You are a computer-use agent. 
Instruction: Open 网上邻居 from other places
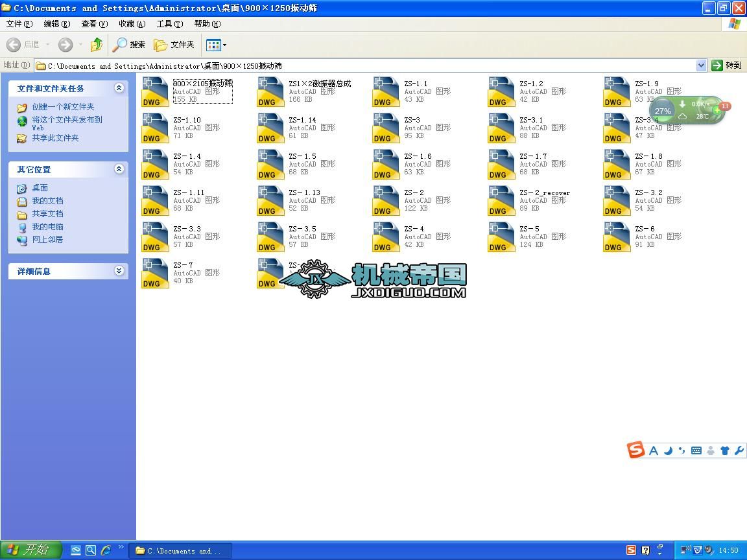tap(47, 240)
